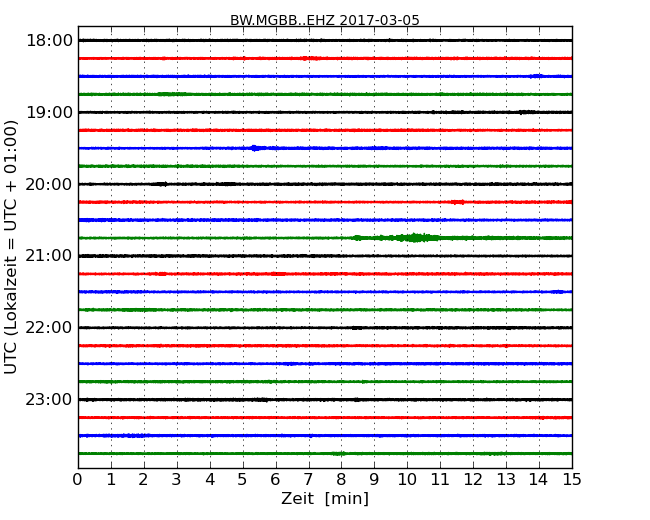Click x-axis tick label 11
The height and width of the screenshot is (520, 650).
440,480
